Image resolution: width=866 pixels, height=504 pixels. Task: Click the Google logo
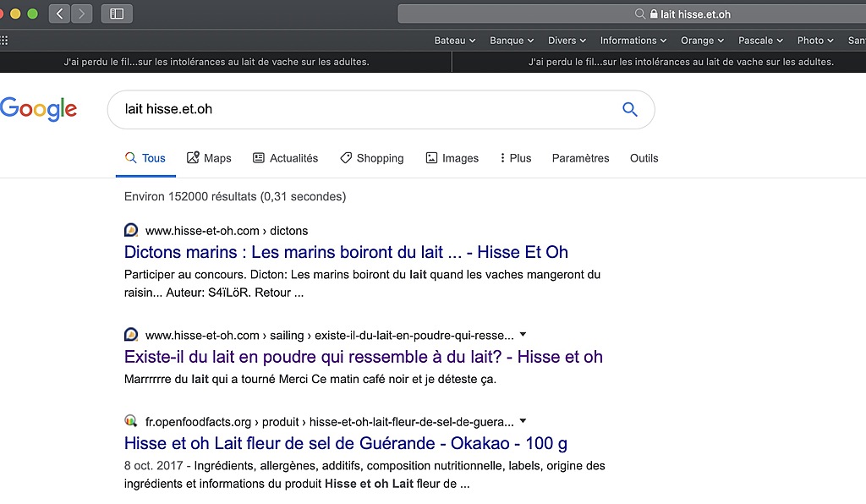click(x=38, y=109)
